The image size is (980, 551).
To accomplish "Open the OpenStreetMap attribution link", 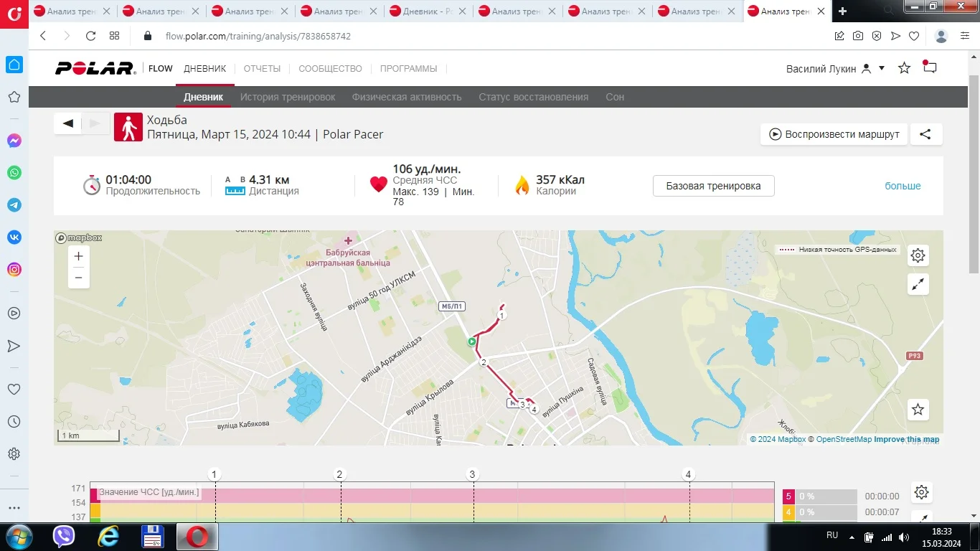I will 844,439.
